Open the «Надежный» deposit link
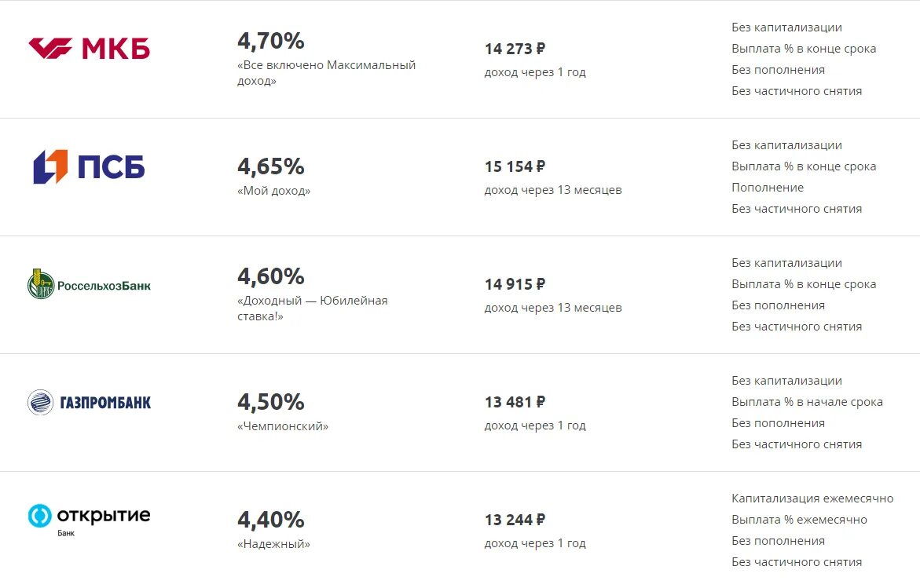Screen dimensions: 920x588 (273, 544)
